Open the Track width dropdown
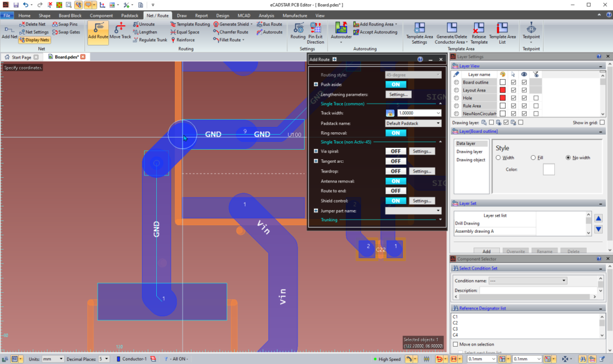 click(438, 113)
